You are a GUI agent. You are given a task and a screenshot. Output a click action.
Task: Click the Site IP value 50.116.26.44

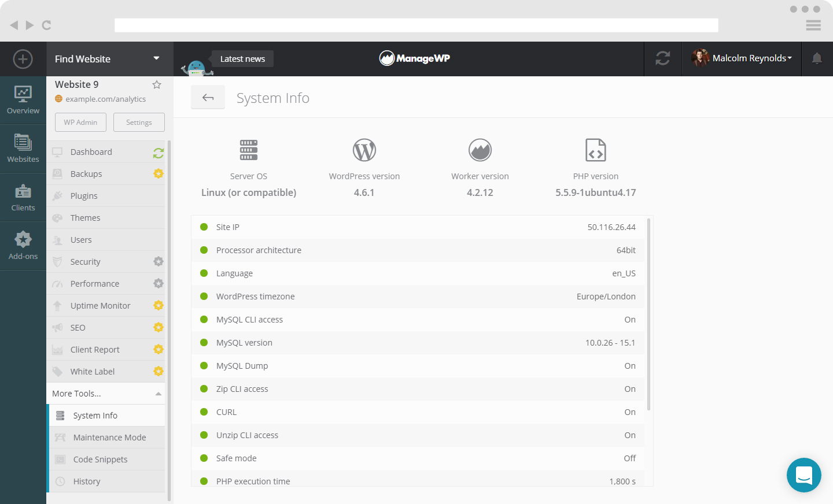pos(611,227)
